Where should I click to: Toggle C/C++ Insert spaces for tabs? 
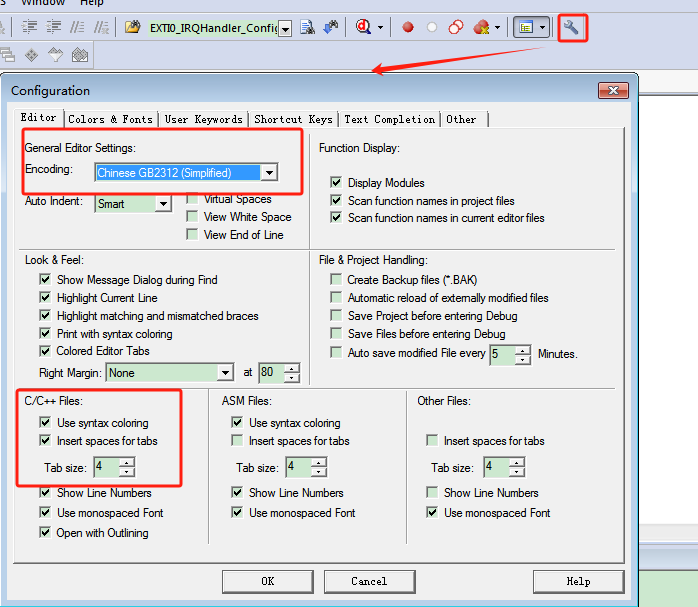click(x=45, y=441)
